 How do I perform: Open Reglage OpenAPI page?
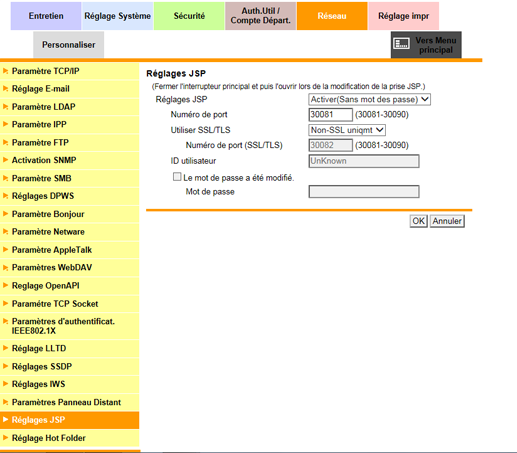click(69, 286)
